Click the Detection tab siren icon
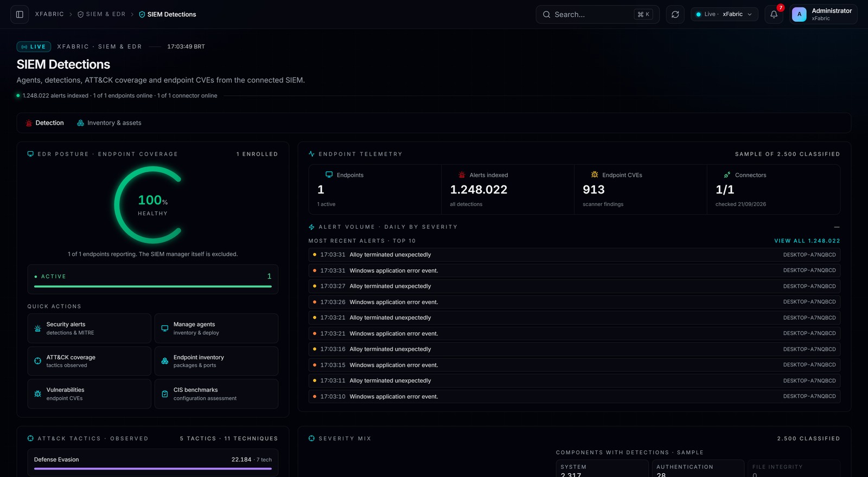This screenshot has height=477, width=868. 29,123
